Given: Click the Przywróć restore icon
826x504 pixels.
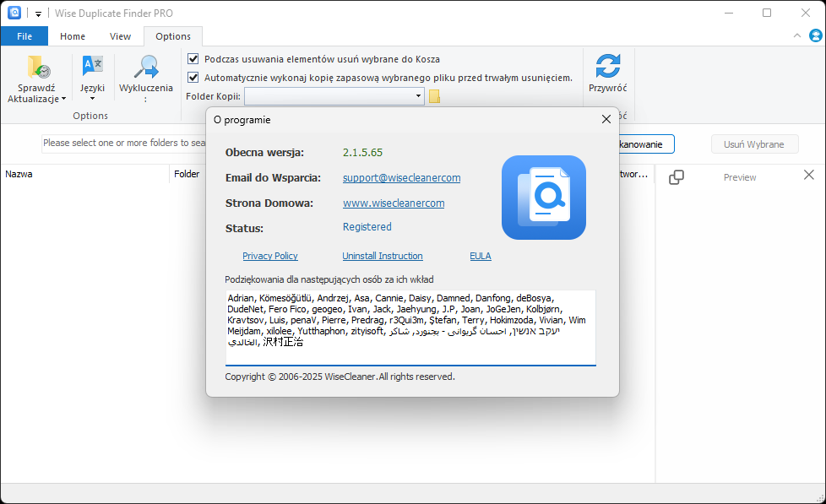Looking at the screenshot, I should pos(607,66).
